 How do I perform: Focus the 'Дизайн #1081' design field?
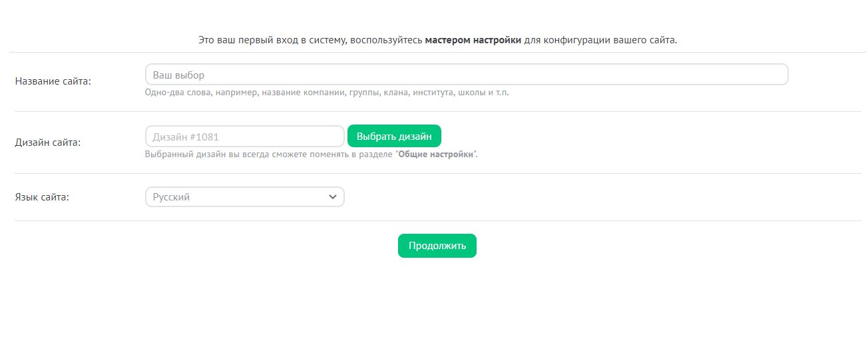pos(244,137)
